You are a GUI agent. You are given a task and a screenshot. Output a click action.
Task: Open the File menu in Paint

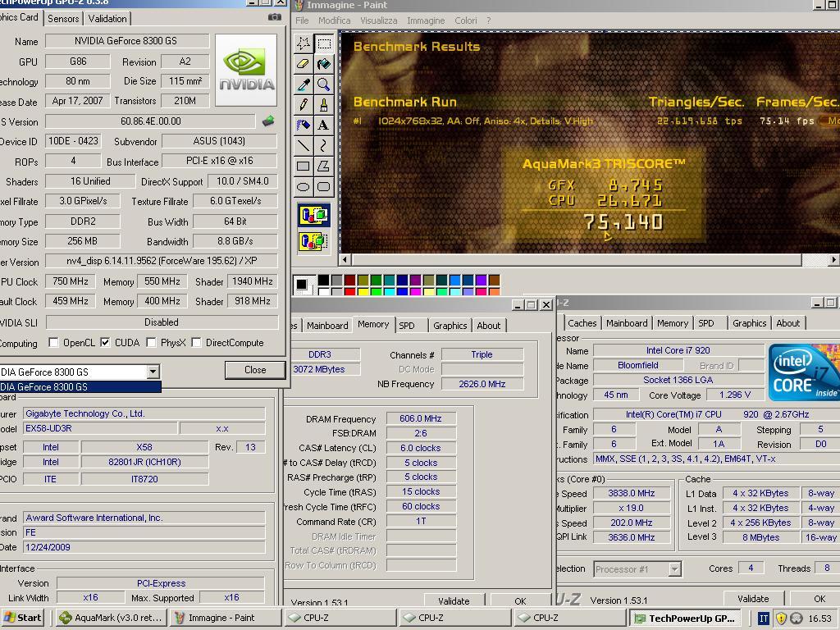[302, 21]
